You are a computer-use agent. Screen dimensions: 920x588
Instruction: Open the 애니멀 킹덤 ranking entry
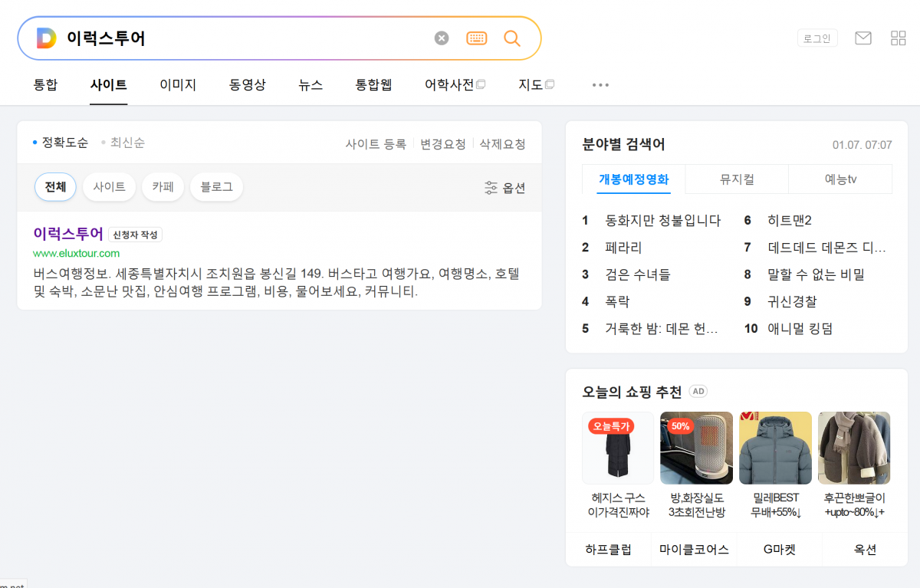coord(800,329)
